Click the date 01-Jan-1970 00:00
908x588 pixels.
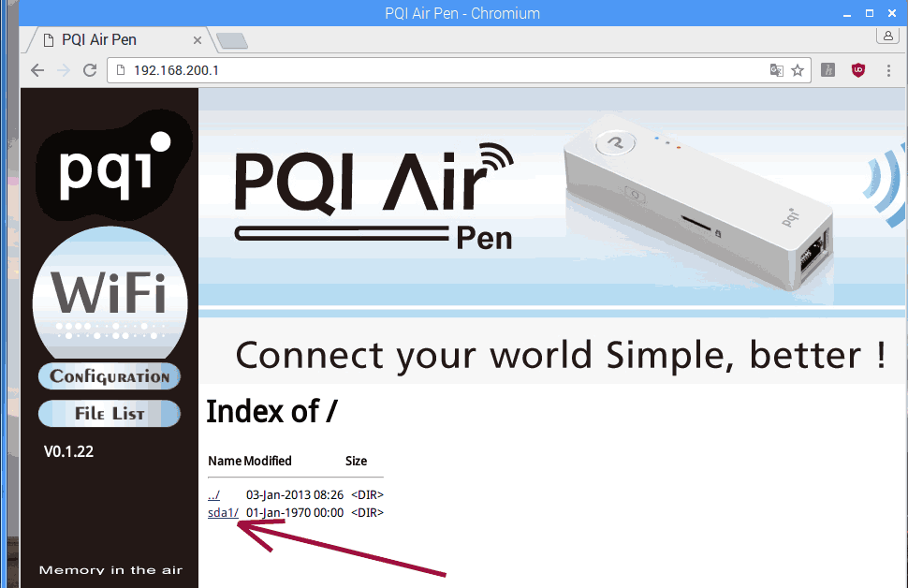coord(295,513)
